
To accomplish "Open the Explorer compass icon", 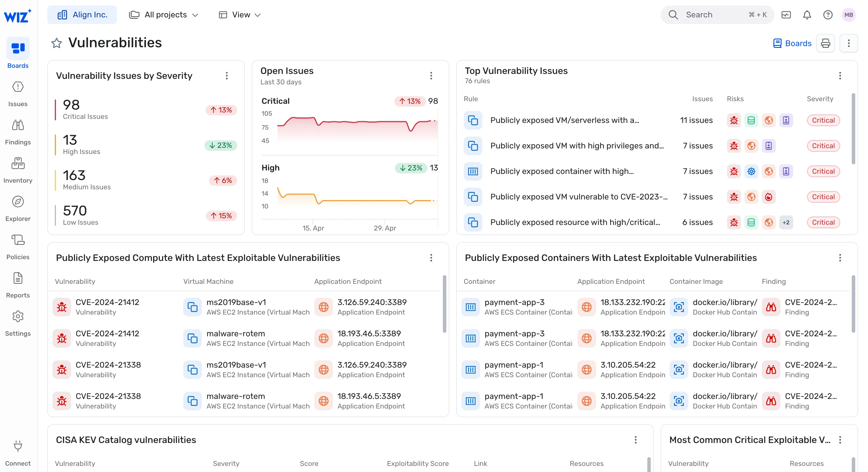I will pyautogui.click(x=18, y=202).
